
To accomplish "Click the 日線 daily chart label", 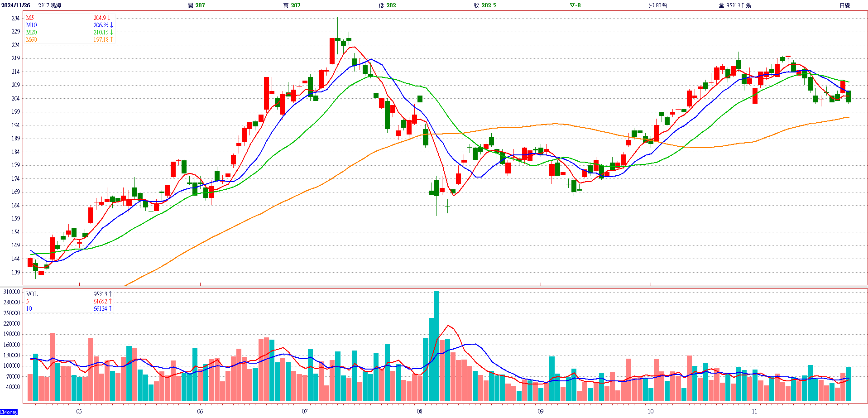I will [x=845, y=5].
